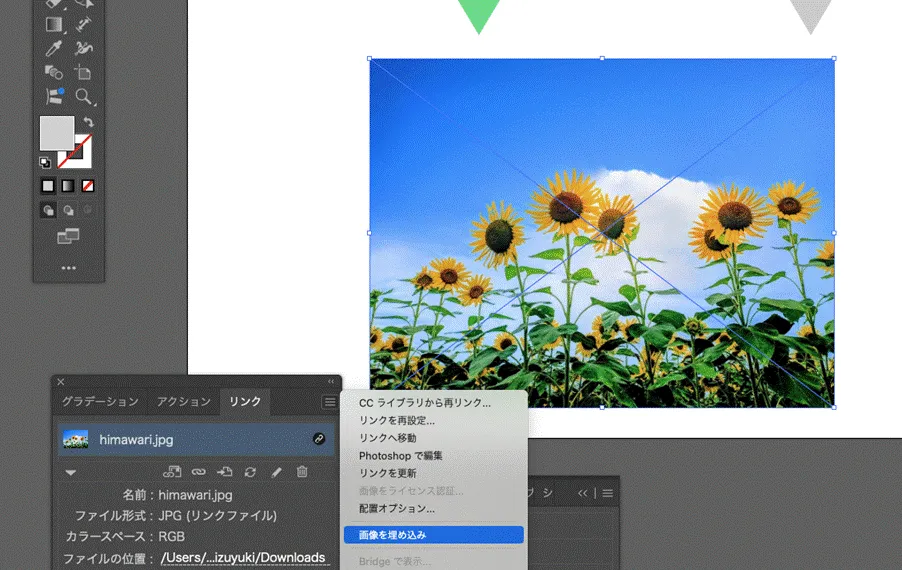
Task: Toggle the Gradient fill mode button
Action: coord(68,185)
